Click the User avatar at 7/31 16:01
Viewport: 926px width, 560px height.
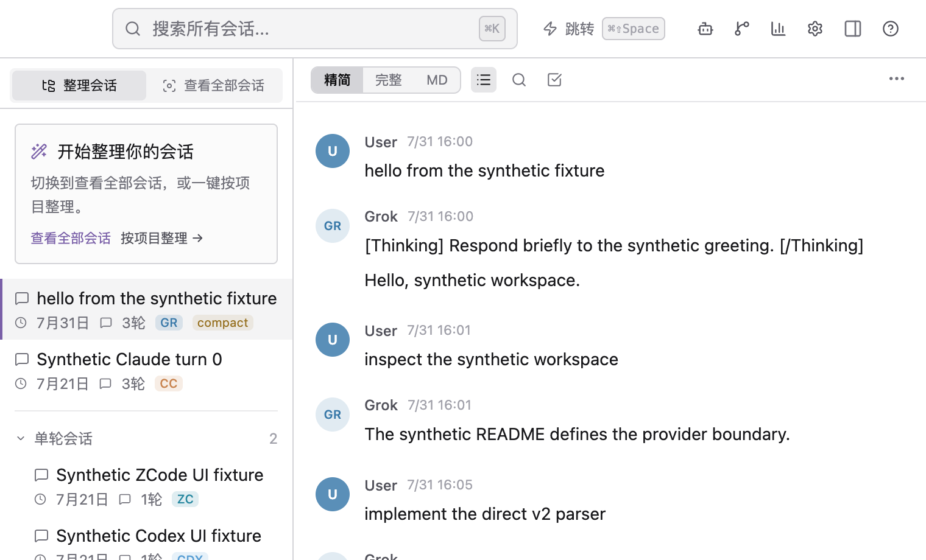coord(333,340)
